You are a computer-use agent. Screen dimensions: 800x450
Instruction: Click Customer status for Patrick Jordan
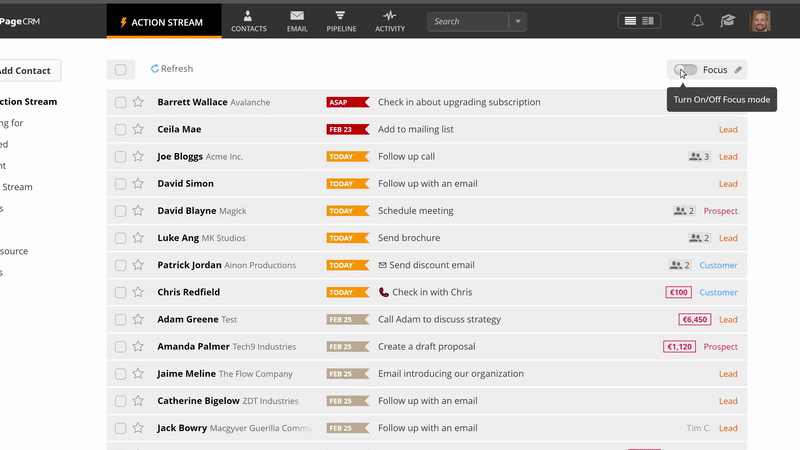[x=718, y=265]
